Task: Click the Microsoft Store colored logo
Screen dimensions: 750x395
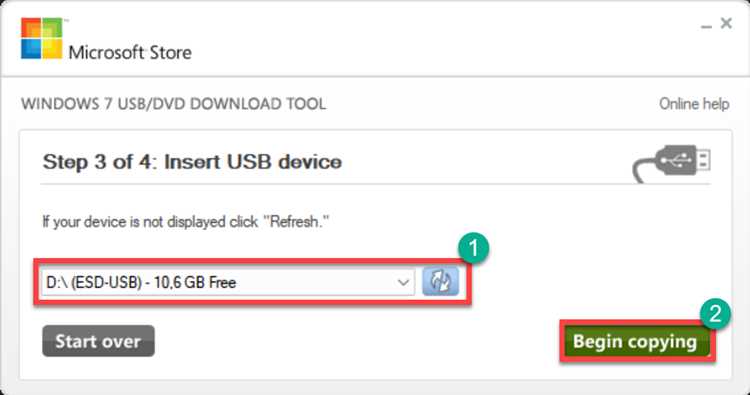Action: (42, 38)
